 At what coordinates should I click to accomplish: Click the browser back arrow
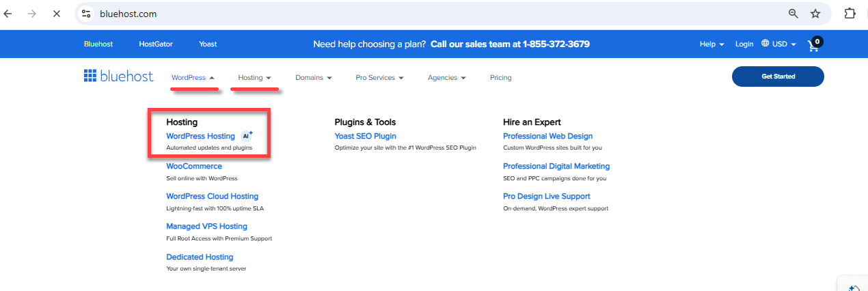(x=8, y=14)
